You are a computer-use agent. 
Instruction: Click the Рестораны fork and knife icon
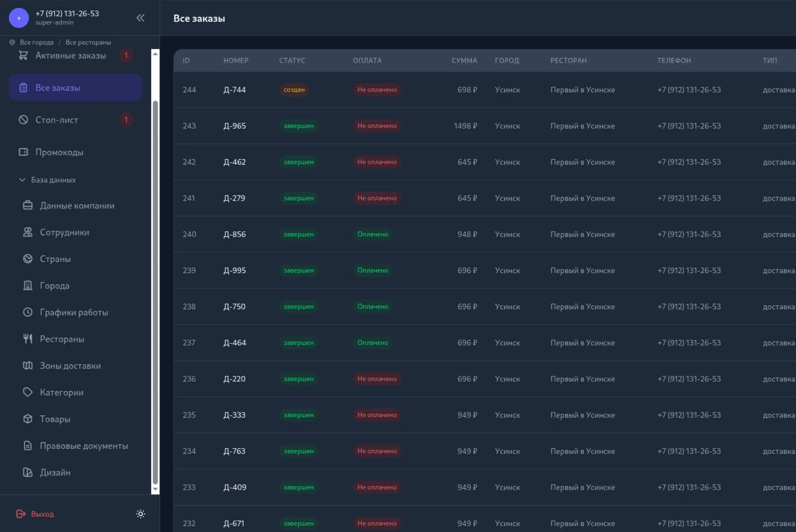(x=28, y=339)
